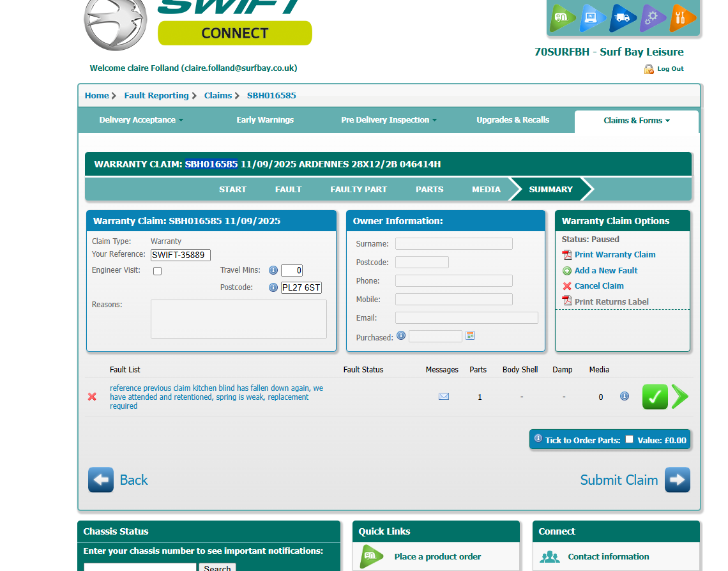
Task: Click the Claims breadcrumb link
Action: [218, 96]
